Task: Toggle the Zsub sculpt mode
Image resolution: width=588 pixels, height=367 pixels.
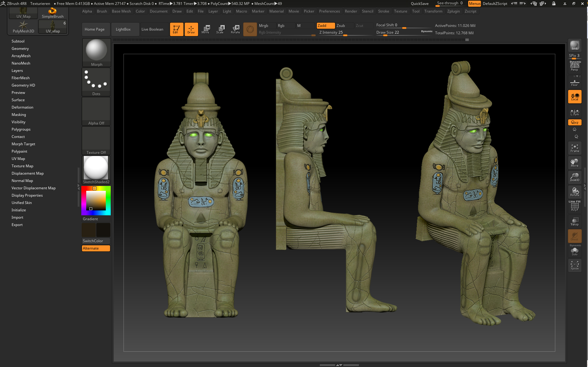Action: [345, 26]
